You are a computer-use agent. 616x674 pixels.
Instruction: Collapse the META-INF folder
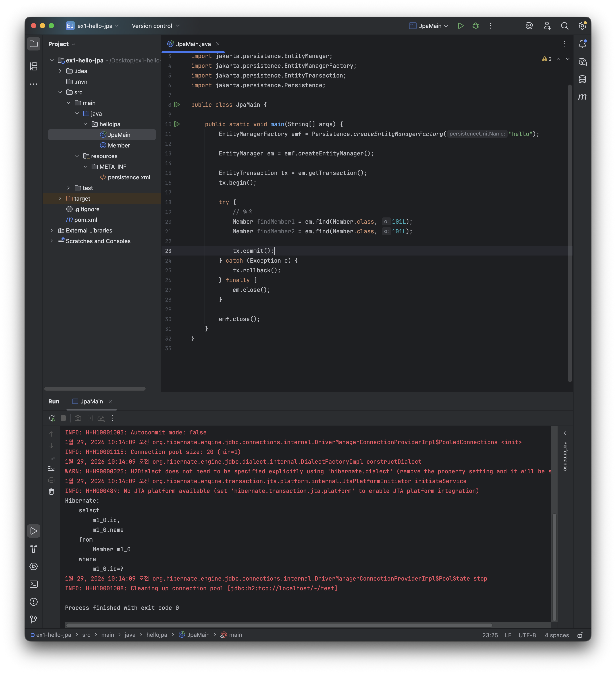[x=85, y=167]
